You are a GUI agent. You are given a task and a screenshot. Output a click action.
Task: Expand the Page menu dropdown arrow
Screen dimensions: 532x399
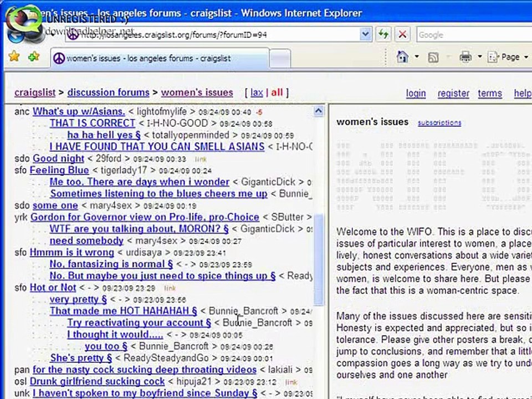click(x=526, y=57)
